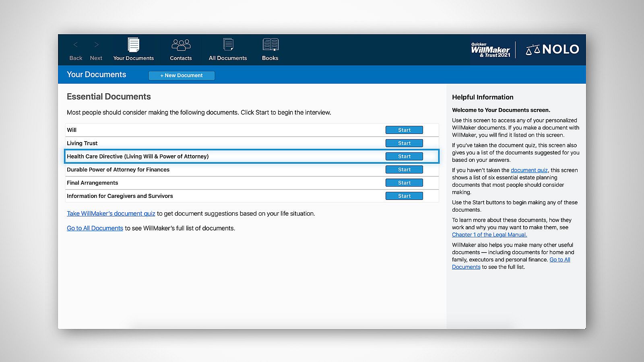The image size is (644, 362).
Task: Open the All Documents toolbar icon
Action: tap(228, 45)
